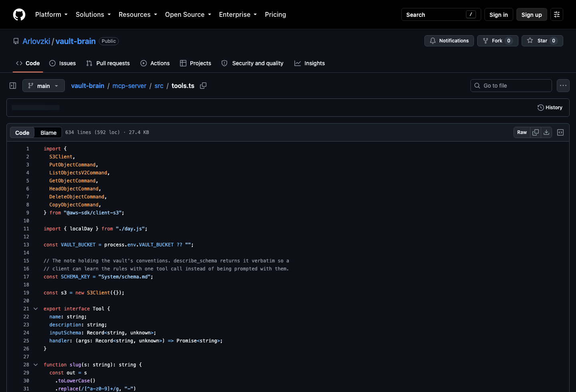Expand the Open Source menu

pos(188,14)
